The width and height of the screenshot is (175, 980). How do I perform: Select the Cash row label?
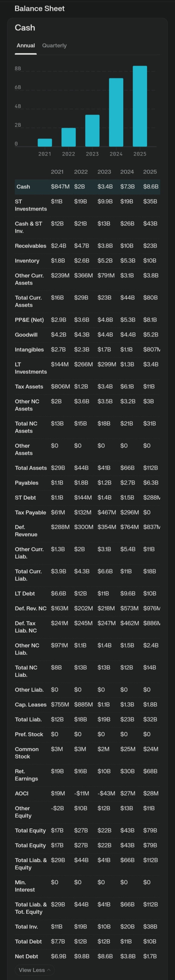(x=23, y=187)
